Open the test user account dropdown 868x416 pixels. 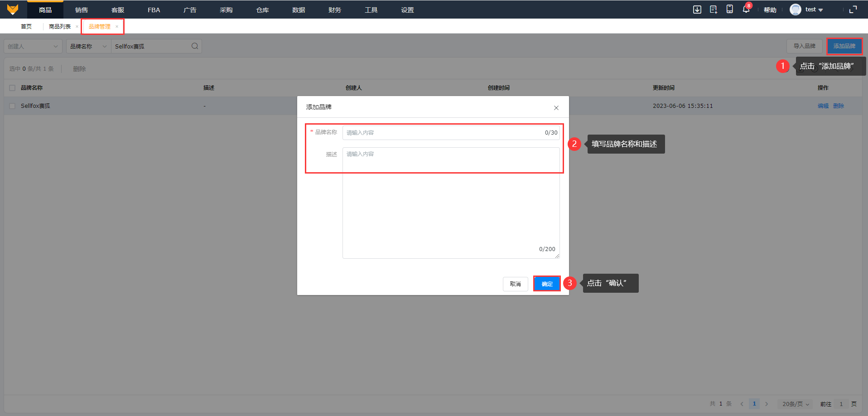[814, 10]
